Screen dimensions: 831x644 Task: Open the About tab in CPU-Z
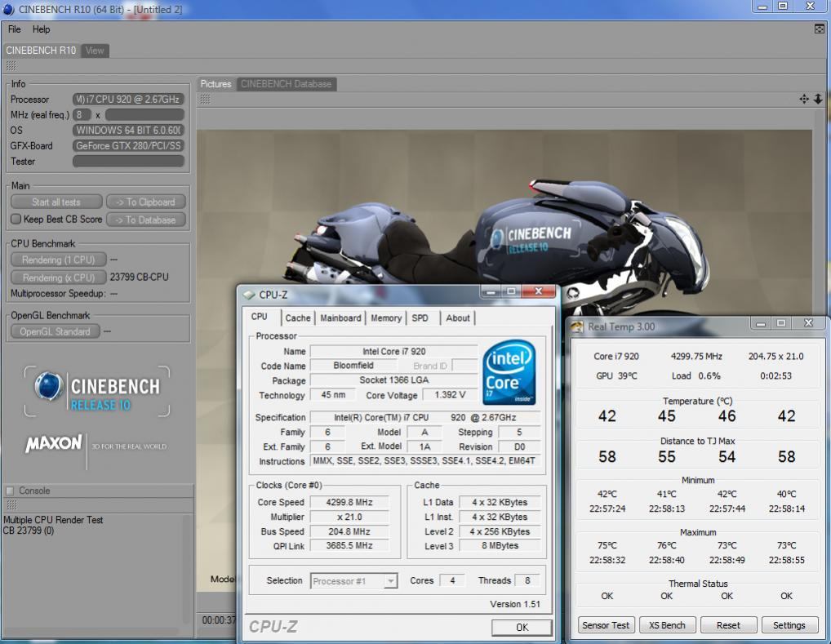(x=458, y=318)
